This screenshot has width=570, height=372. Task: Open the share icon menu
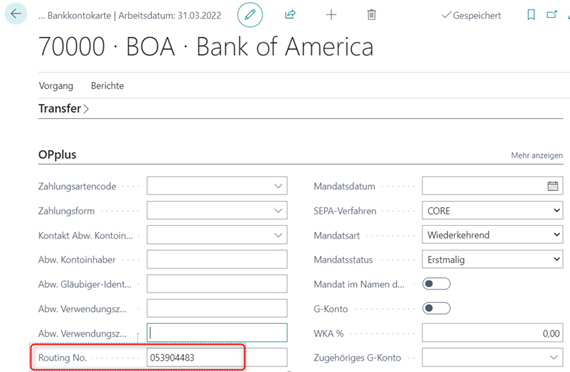[290, 15]
